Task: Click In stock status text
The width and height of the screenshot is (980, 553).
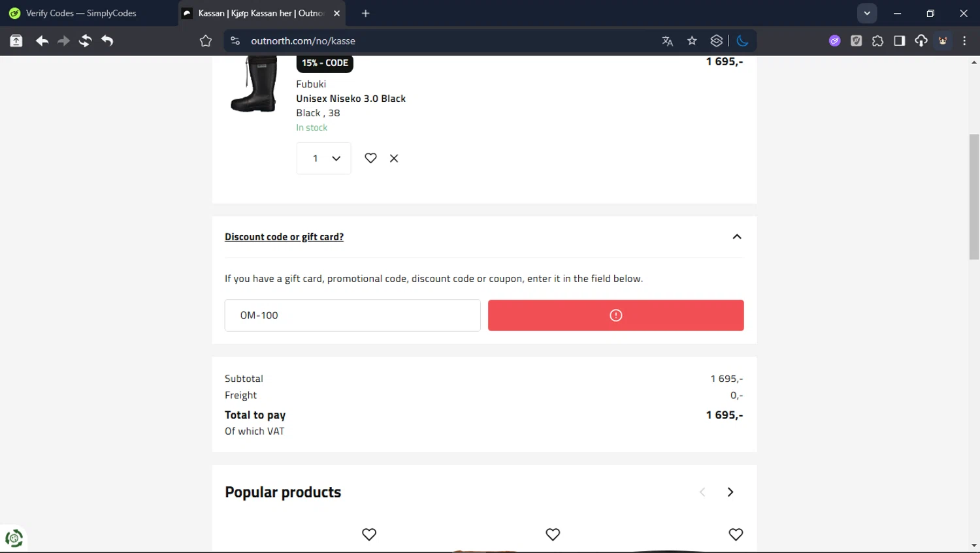Action: click(312, 127)
